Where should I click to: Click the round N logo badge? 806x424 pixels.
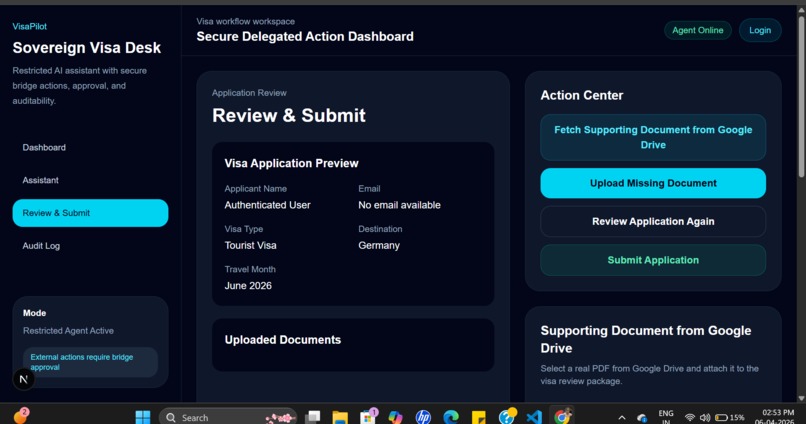point(24,379)
